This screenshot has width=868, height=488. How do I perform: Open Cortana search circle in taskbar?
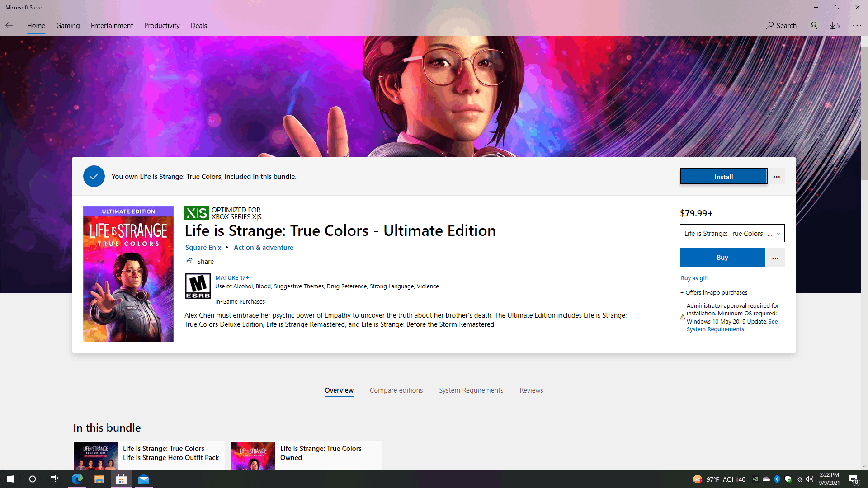coord(33,479)
